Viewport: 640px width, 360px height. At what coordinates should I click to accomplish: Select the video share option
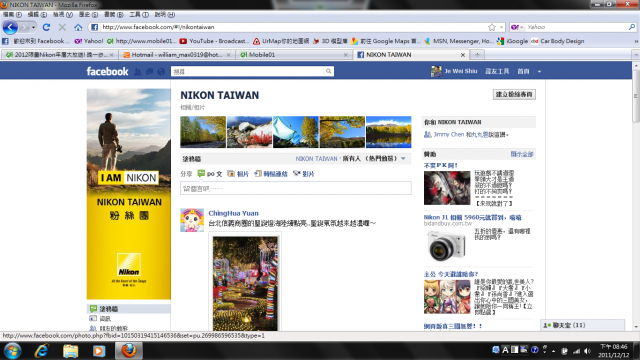(304, 174)
